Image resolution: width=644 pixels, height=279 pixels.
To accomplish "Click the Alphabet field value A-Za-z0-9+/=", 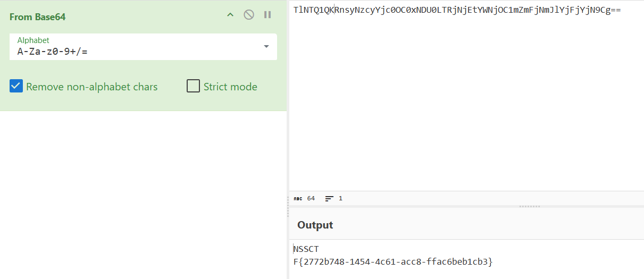I will [52, 52].
